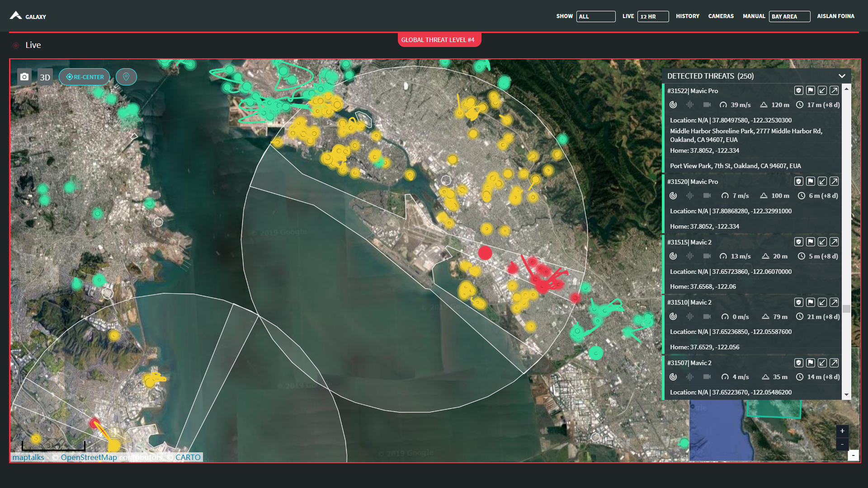The height and width of the screenshot is (488, 868).
Task: Click threats list scrollbar down arrow
Action: tap(846, 395)
